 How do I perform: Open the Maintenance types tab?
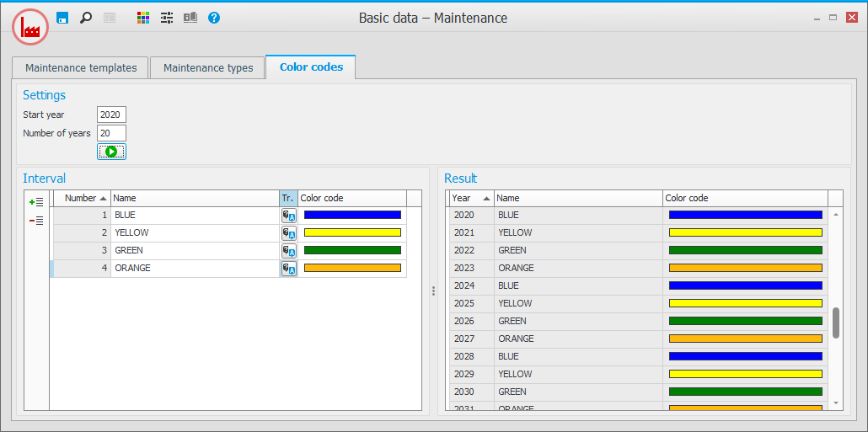pyautogui.click(x=208, y=68)
